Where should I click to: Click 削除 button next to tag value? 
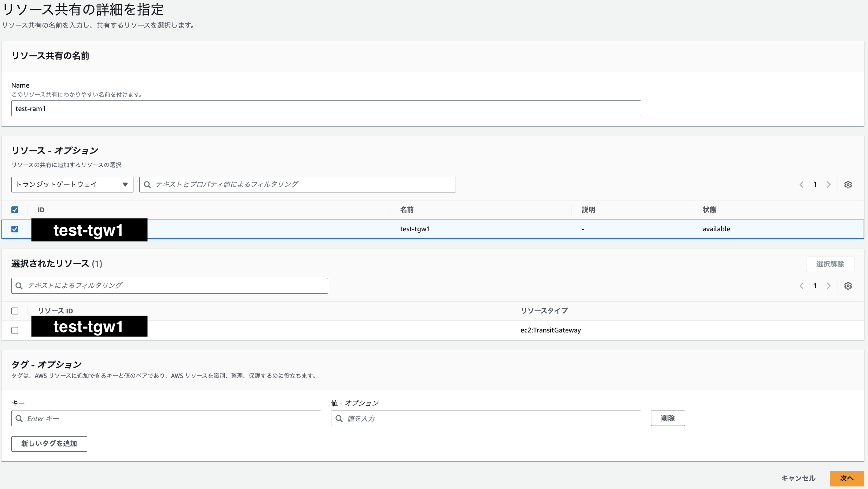click(x=667, y=418)
